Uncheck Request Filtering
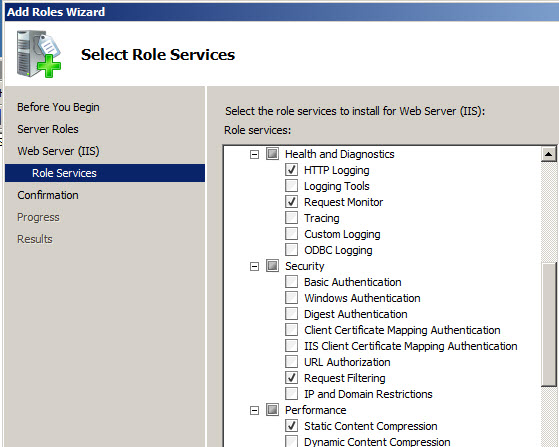The width and height of the screenshot is (559, 447). (x=292, y=378)
